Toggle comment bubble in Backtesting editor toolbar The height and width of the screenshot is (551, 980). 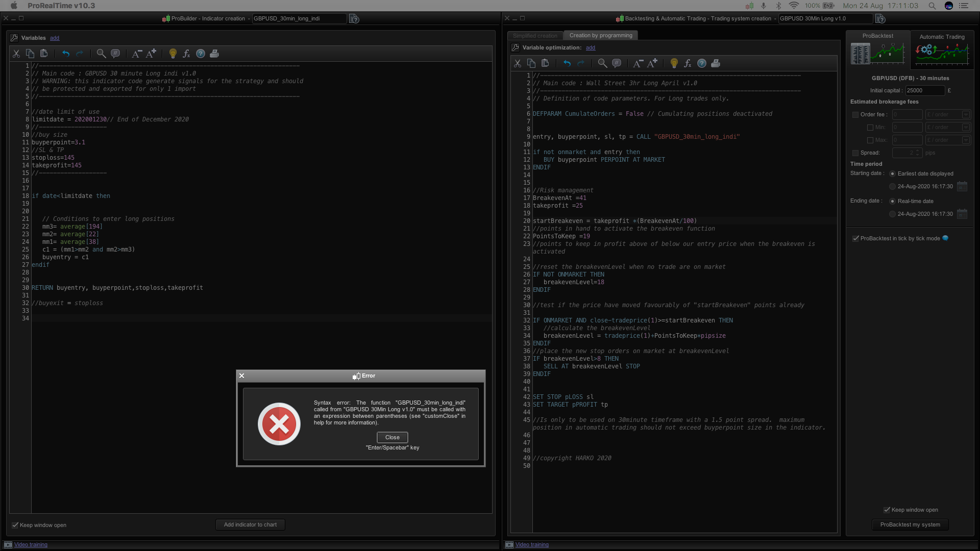pyautogui.click(x=617, y=63)
